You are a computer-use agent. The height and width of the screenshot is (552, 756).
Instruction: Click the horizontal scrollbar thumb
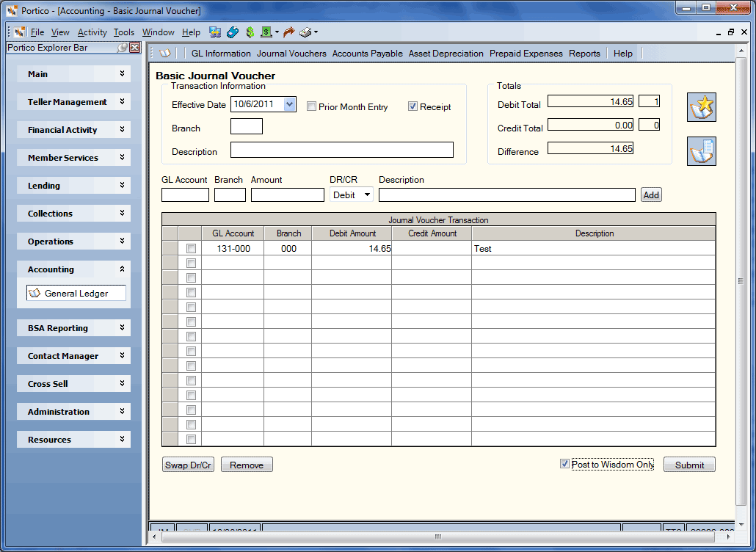(x=437, y=537)
